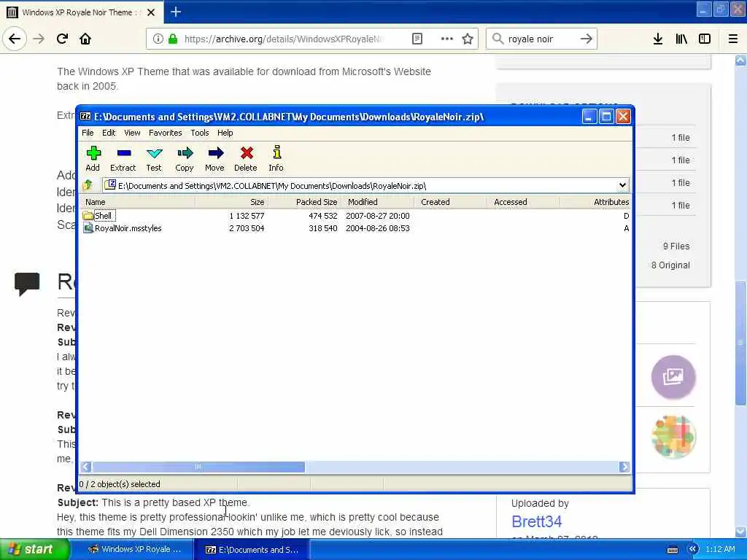Sort by the Size column header
The width and height of the screenshot is (747, 560).
click(231, 202)
